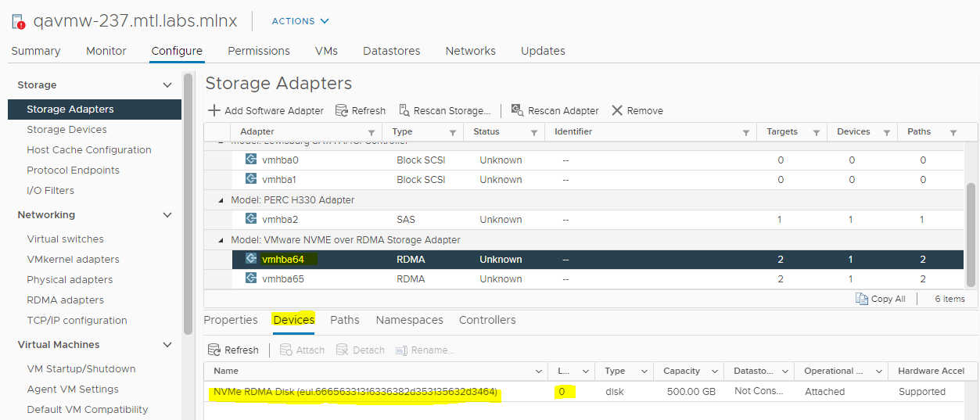This screenshot has width=980, height=420.
Task: Open Protocol Endpoints settings
Action: click(x=73, y=171)
